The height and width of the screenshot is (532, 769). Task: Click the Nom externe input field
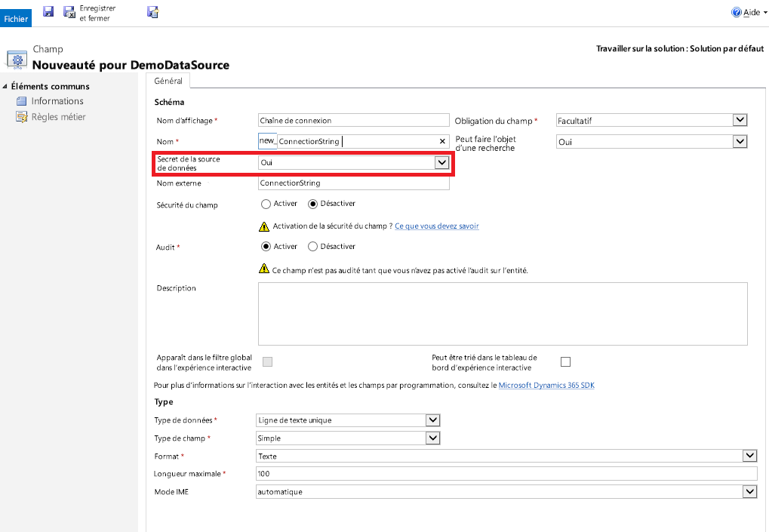tap(354, 183)
